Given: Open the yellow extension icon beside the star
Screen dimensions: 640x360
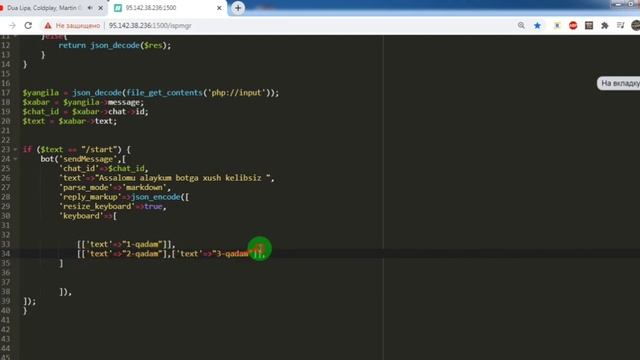Looking at the screenshot, I should pyautogui.click(x=557, y=25).
